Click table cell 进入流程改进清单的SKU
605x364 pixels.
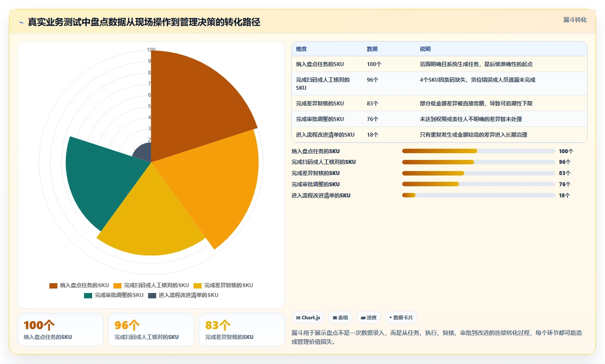coord(325,135)
